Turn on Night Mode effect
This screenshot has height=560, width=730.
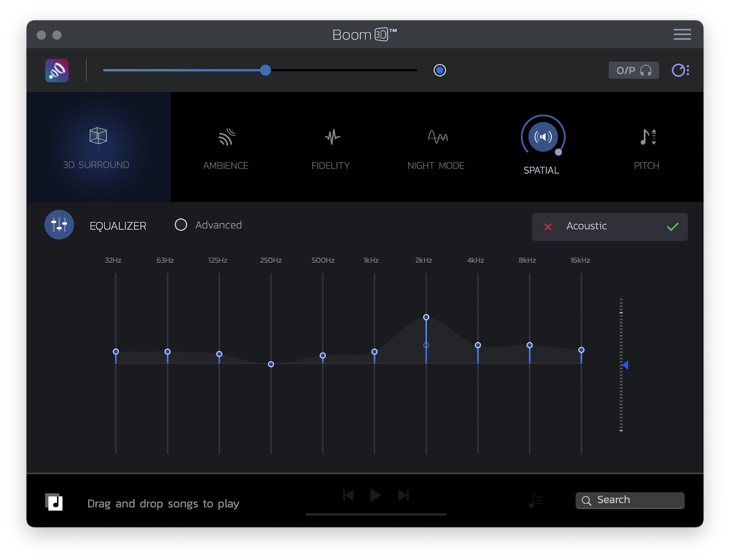coord(437,137)
